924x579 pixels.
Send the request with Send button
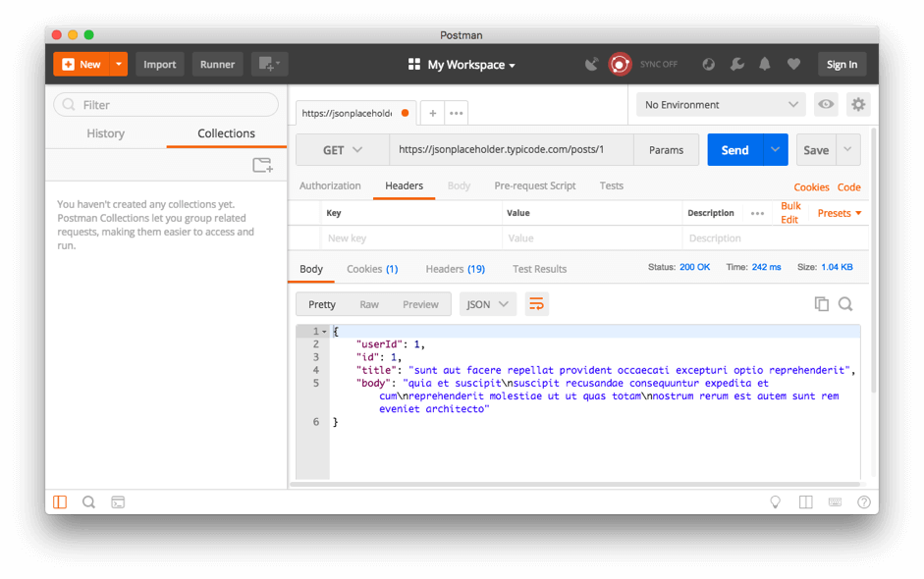734,150
